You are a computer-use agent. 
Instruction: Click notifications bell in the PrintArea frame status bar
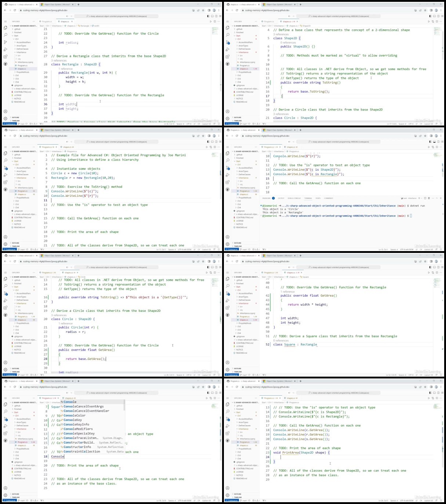point(441,500)
